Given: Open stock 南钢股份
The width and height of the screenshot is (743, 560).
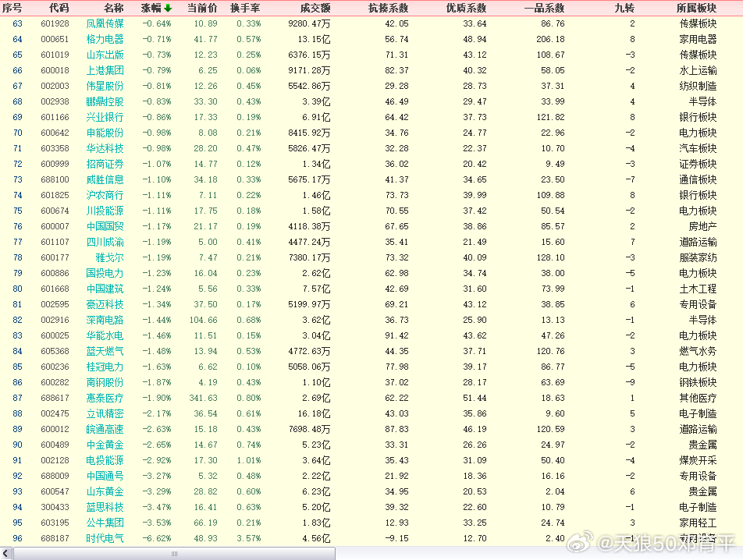Looking at the screenshot, I should tap(105, 382).
